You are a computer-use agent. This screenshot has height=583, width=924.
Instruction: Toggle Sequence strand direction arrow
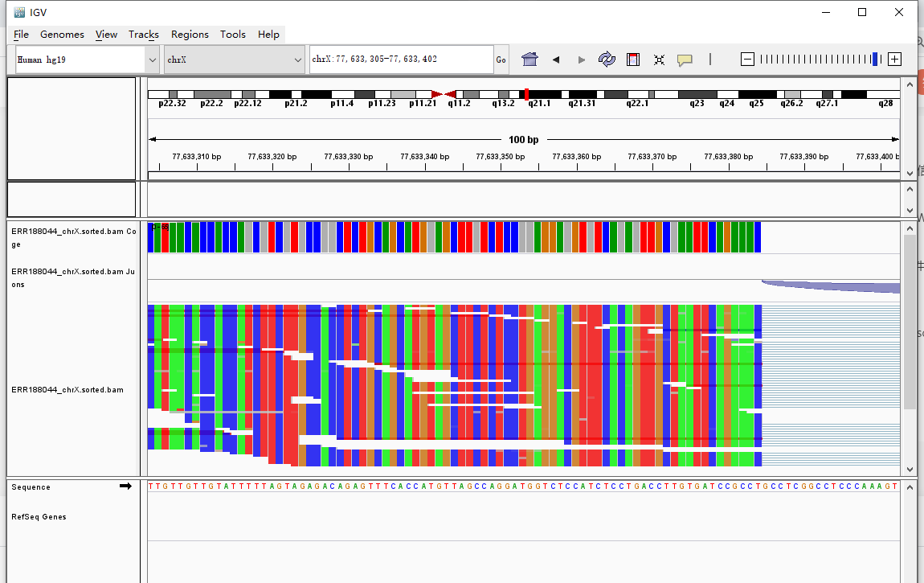(x=125, y=486)
